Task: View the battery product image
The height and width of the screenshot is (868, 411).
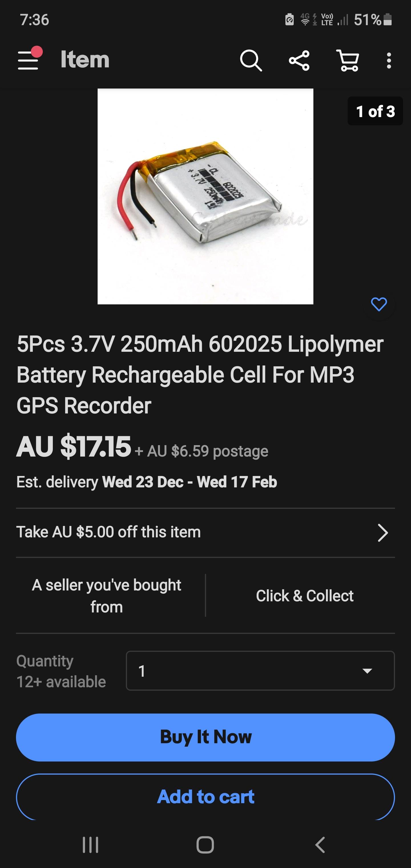Action: tap(205, 196)
